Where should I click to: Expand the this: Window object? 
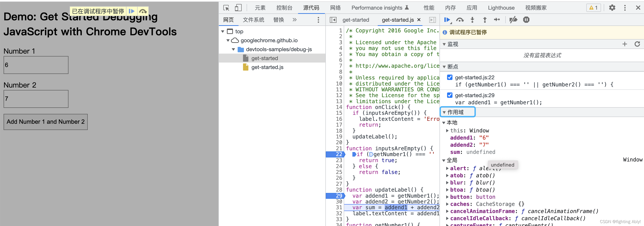pos(447,130)
